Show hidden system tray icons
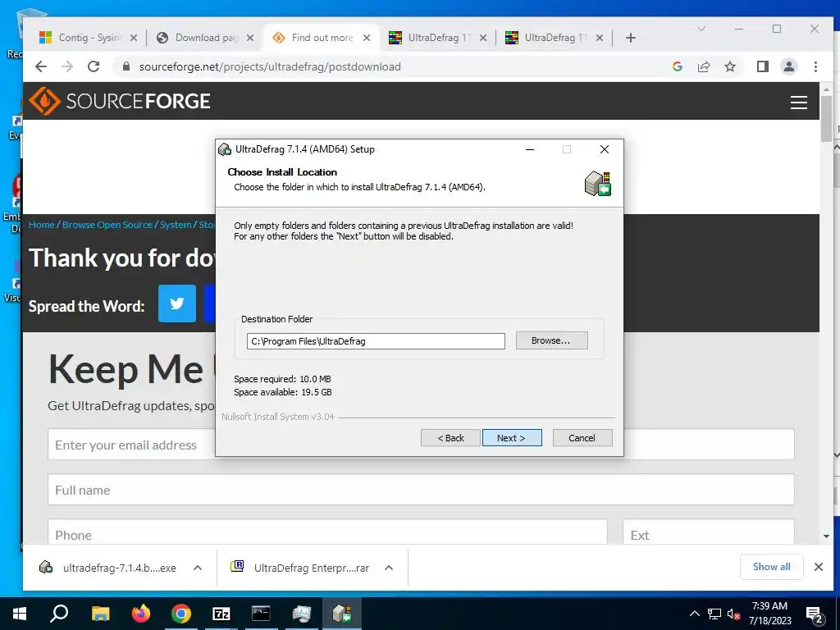Viewport: 840px width, 630px height. 694,614
